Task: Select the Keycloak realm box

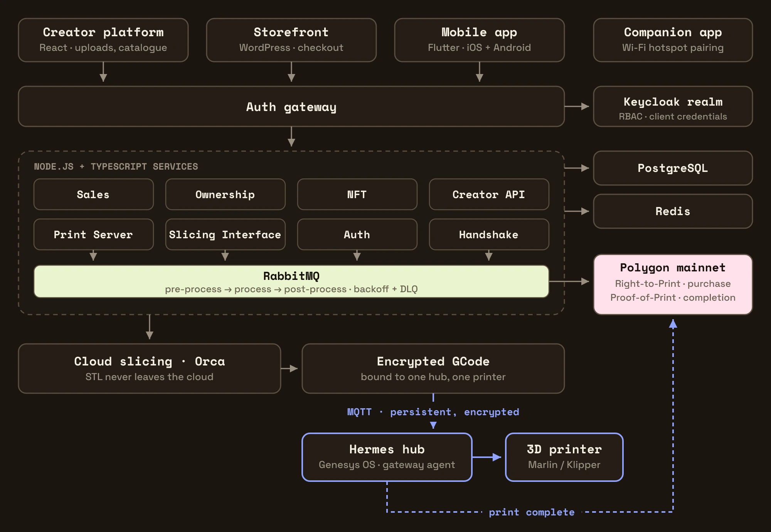Action: [673, 106]
